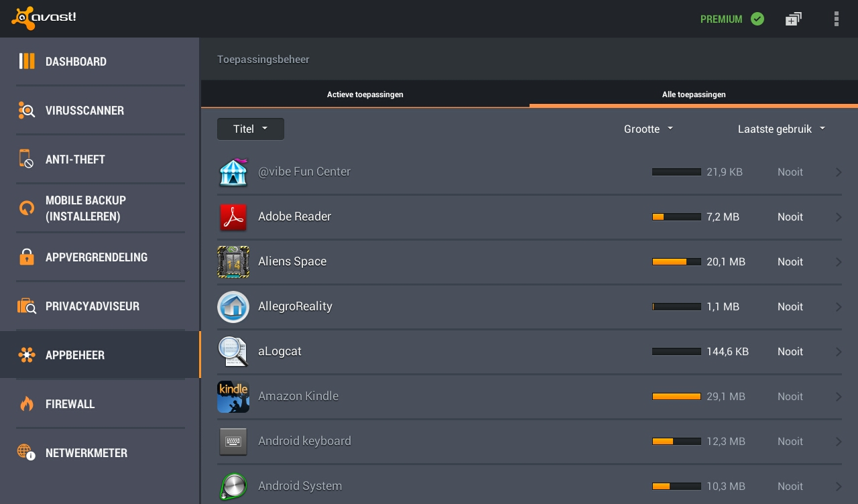Click the Netwerkmeter globe icon
The image size is (858, 504).
pos(27,452)
